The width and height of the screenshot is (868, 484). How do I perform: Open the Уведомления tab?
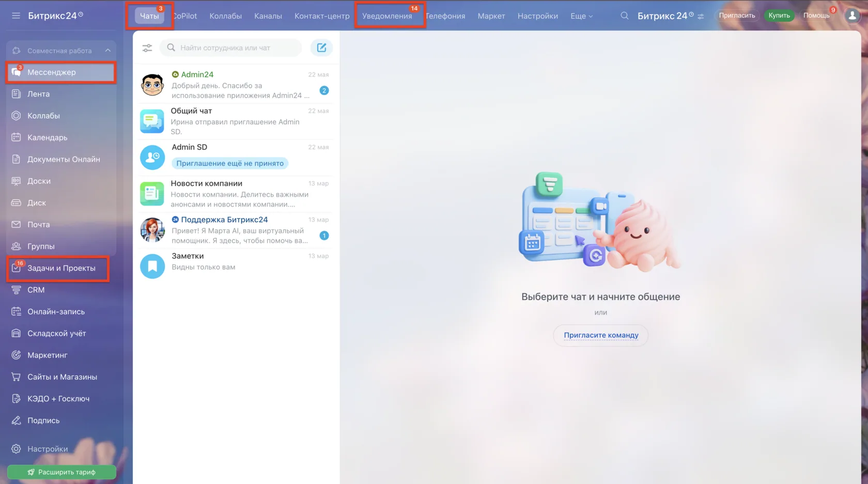387,16
